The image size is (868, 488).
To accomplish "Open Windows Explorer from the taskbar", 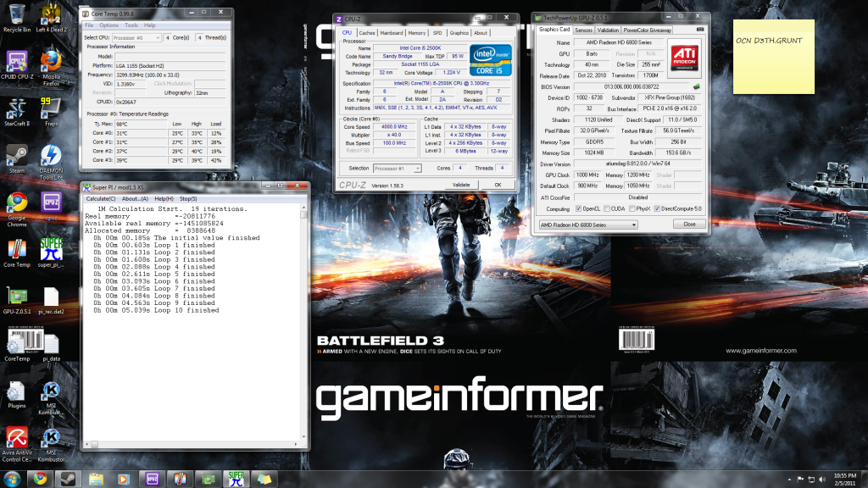I will [x=96, y=479].
